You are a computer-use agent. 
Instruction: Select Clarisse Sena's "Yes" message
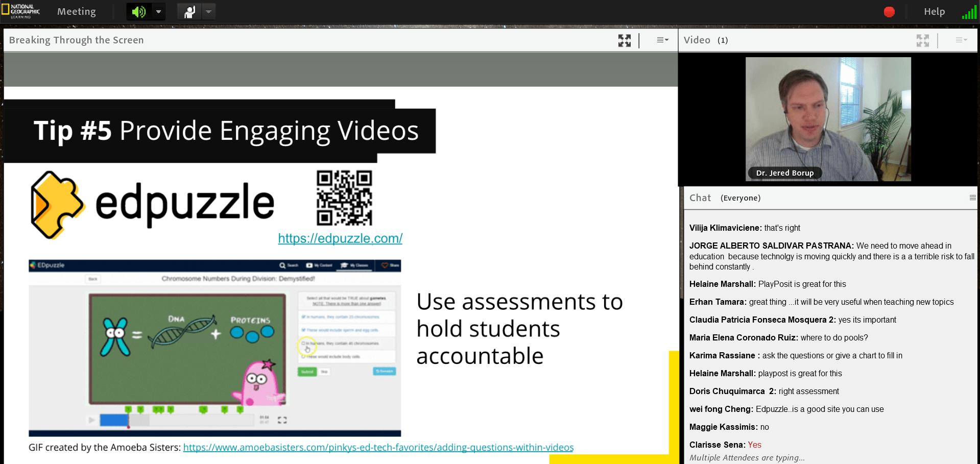(x=725, y=445)
